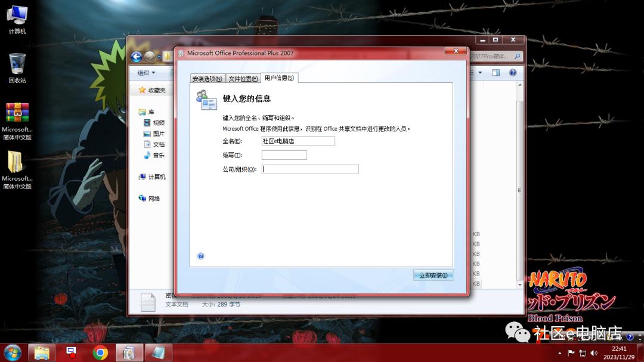Close the Office 2007 installer dialog
The image size is (644, 362).
[456, 51]
